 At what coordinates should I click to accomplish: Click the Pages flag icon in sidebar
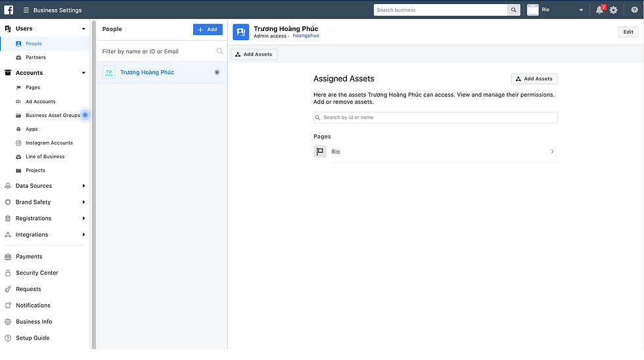tap(18, 87)
